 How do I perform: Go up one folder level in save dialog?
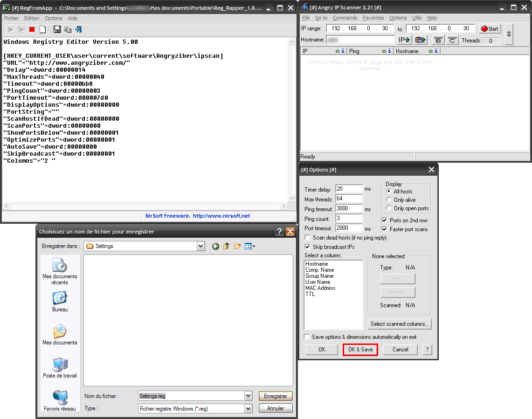pos(226,246)
